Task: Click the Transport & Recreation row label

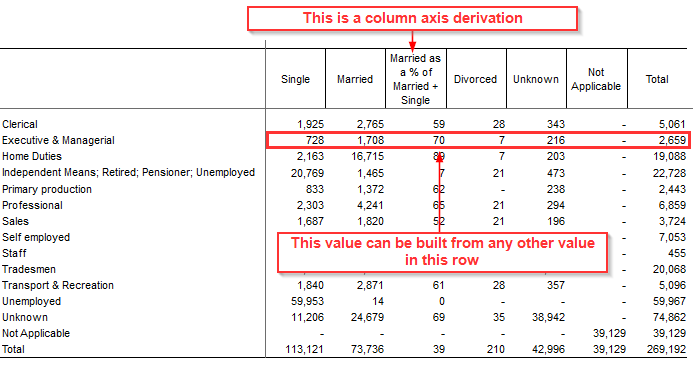Action: click(x=58, y=285)
